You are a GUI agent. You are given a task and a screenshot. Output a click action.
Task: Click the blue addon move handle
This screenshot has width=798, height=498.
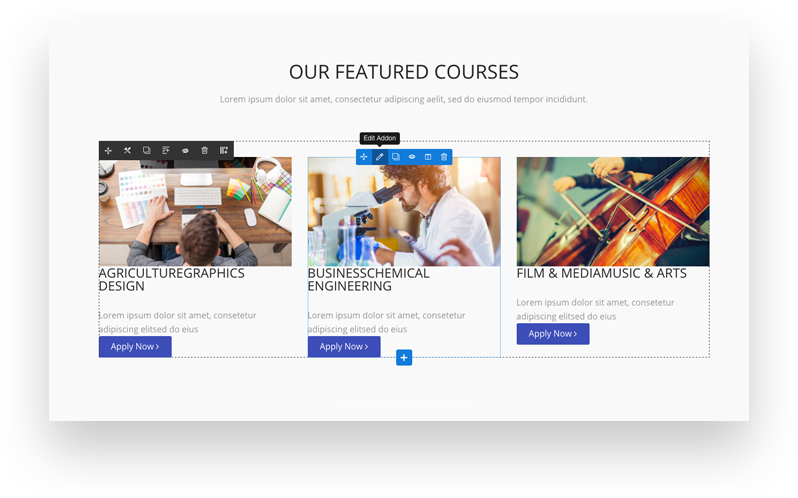tap(363, 157)
